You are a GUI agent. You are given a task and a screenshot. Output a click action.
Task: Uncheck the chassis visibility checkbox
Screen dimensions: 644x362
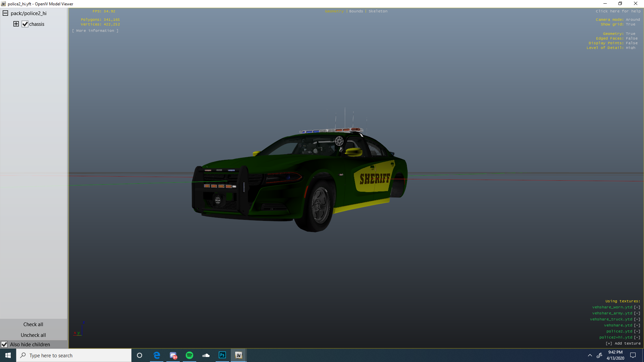pyautogui.click(x=25, y=24)
